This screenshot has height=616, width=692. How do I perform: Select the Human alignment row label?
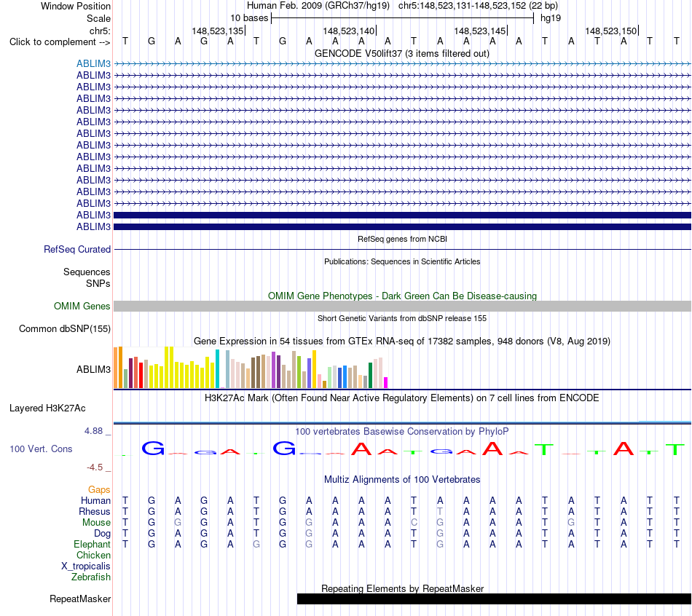(x=95, y=500)
